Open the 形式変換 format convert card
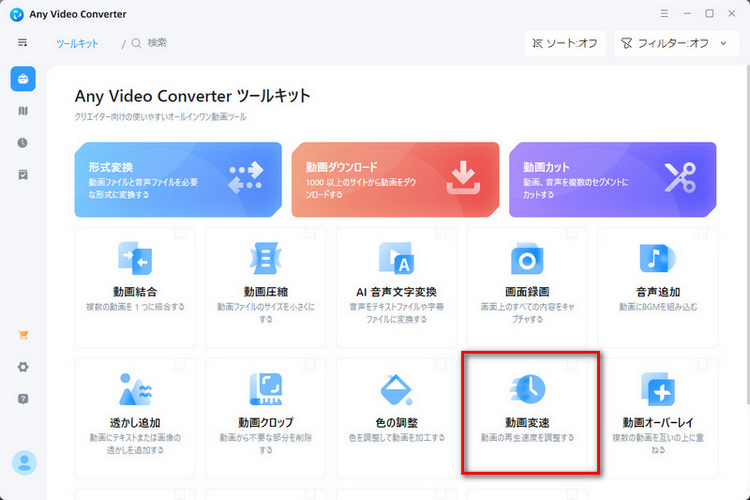Viewport: 750px width, 500px height. click(178, 179)
